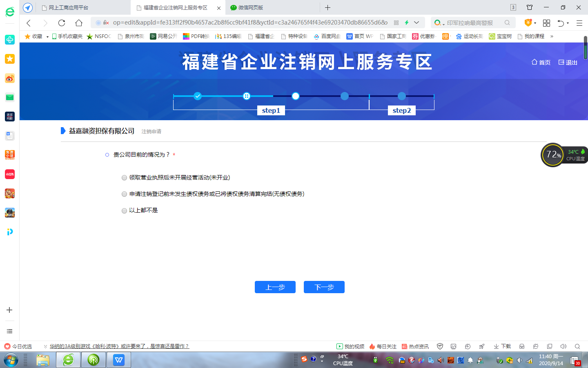The image size is (588, 368).
Task: Click the search box in the toolbar
Action: point(470,23)
